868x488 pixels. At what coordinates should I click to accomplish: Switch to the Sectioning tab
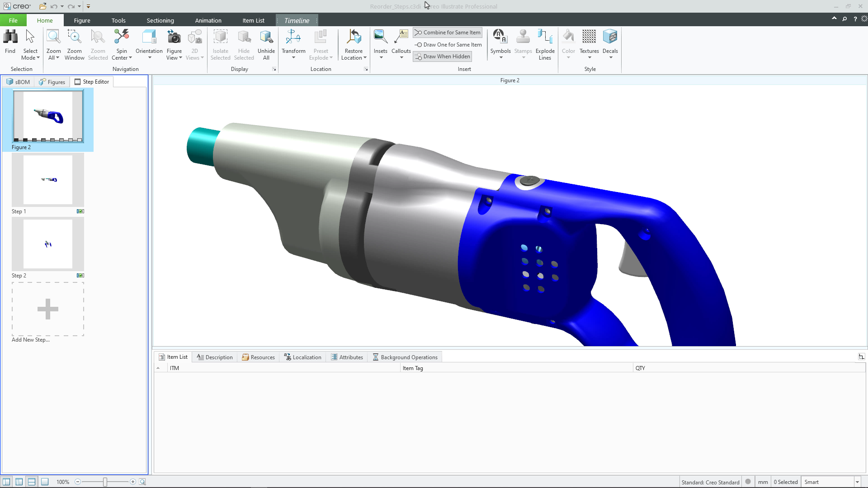(x=160, y=20)
